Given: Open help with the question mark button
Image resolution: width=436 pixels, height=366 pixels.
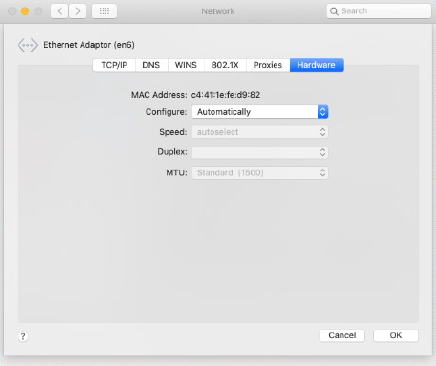Looking at the screenshot, I should tap(23, 336).
